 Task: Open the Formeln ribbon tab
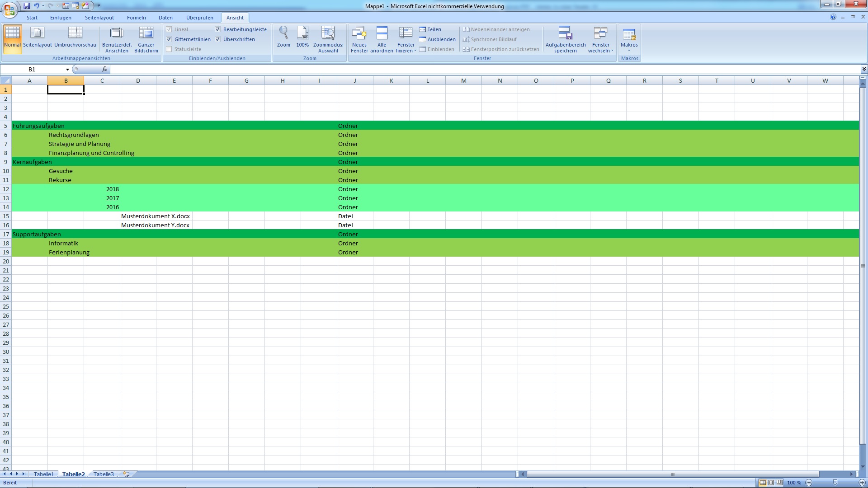point(136,18)
